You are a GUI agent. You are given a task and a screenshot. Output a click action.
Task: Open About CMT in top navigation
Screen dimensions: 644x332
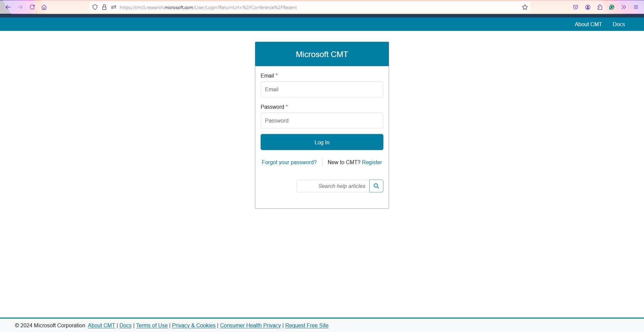point(588,24)
